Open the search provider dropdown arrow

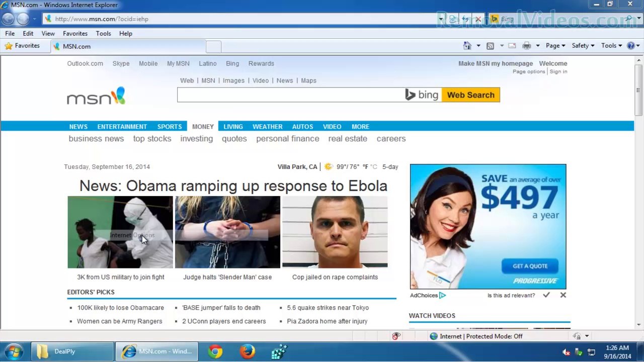pos(638,19)
